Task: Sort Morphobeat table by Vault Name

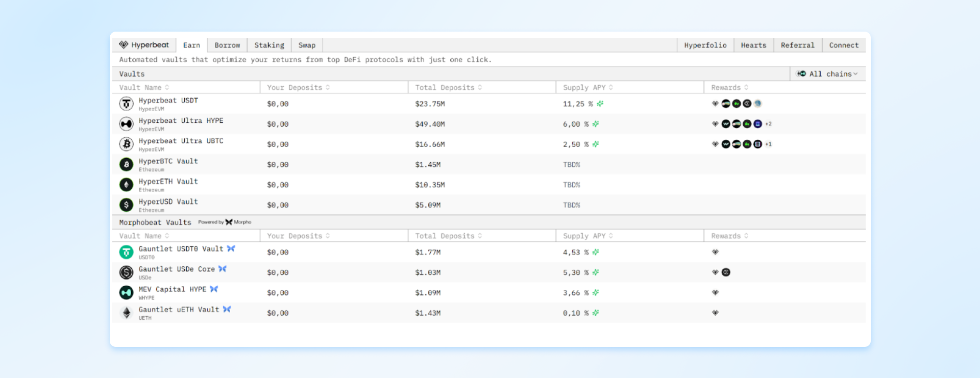Action: click(144, 236)
